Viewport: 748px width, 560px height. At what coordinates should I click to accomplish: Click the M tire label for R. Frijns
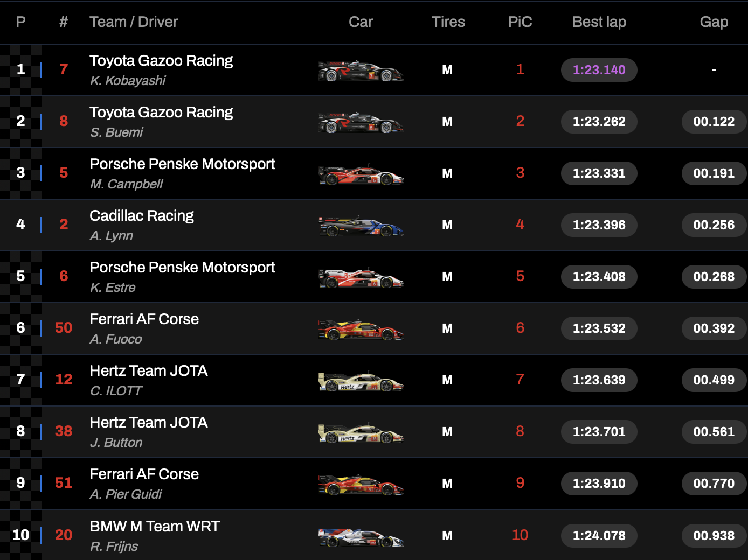[447, 536]
